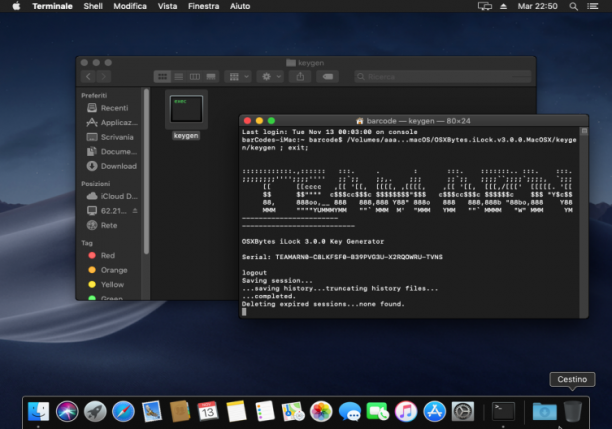Open System Preferences gear in Dock
The width and height of the screenshot is (612, 429).
point(463,411)
